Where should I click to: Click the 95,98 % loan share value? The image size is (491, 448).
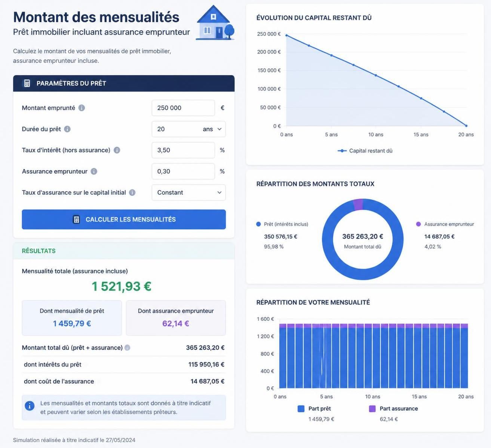274,247
